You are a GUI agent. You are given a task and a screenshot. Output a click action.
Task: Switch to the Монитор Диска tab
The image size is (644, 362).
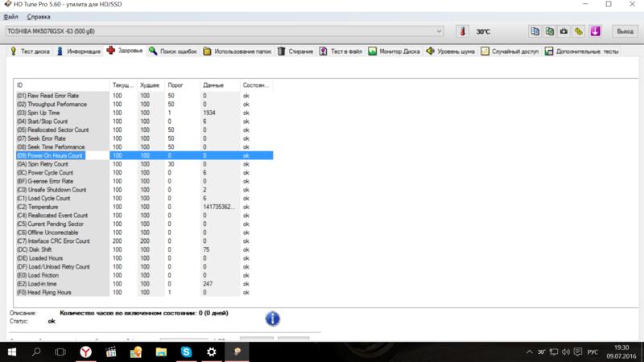point(394,51)
